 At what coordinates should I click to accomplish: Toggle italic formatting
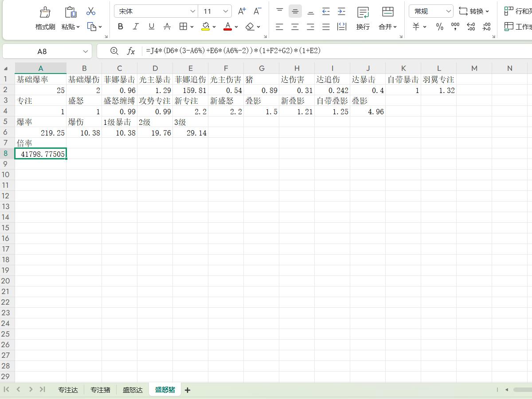pos(136,27)
